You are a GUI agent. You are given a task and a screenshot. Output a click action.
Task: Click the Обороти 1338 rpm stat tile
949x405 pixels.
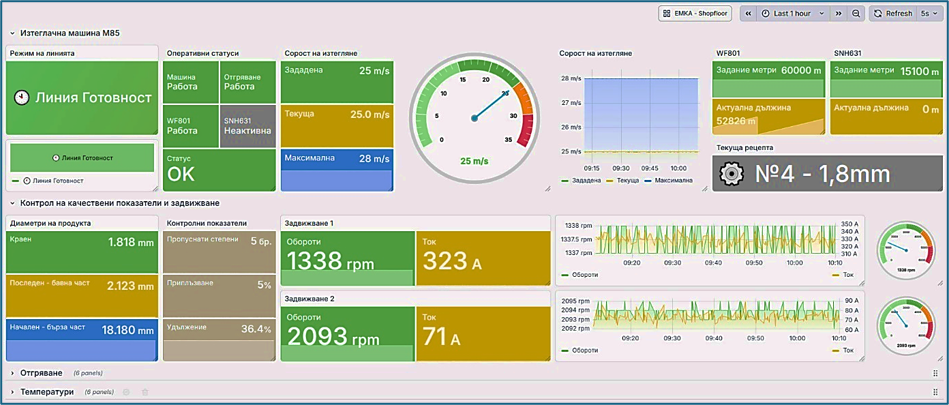click(x=348, y=258)
